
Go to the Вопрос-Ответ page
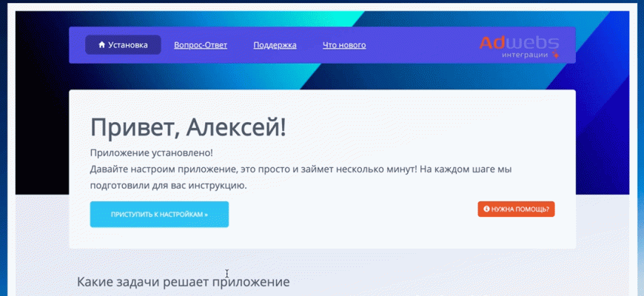[x=200, y=45]
